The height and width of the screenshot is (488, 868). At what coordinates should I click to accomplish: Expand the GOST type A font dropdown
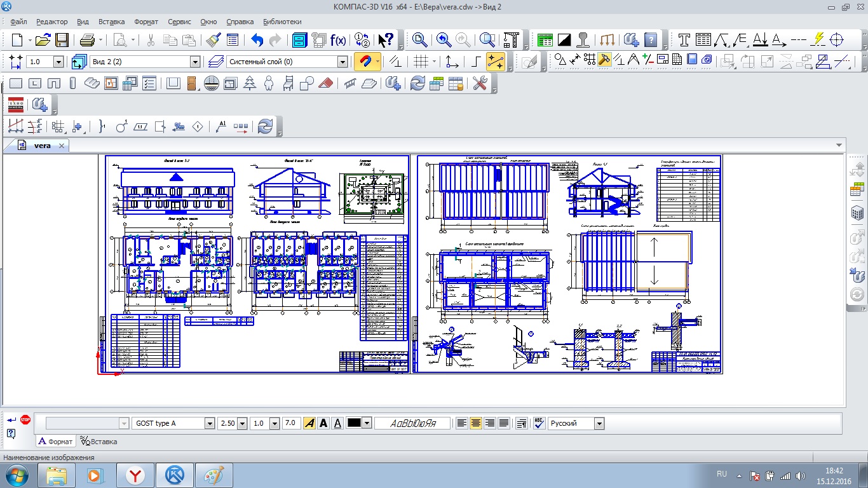point(209,423)
